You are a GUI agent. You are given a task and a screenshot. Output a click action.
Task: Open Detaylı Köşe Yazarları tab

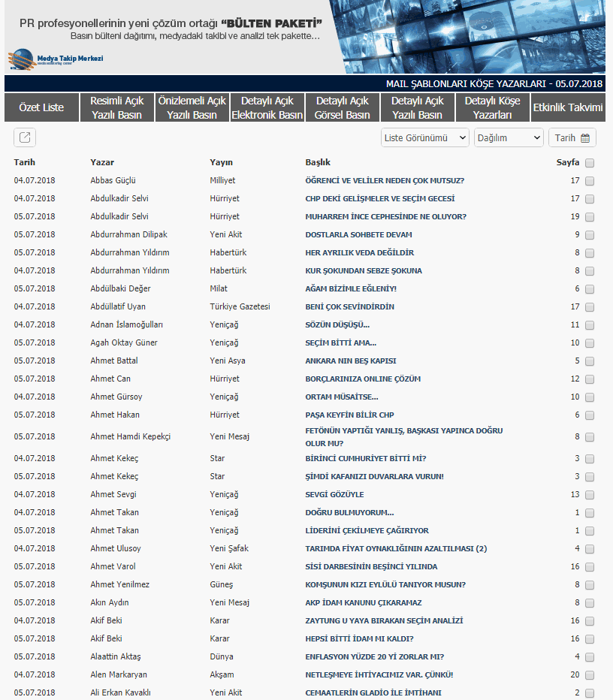[493, 107]
